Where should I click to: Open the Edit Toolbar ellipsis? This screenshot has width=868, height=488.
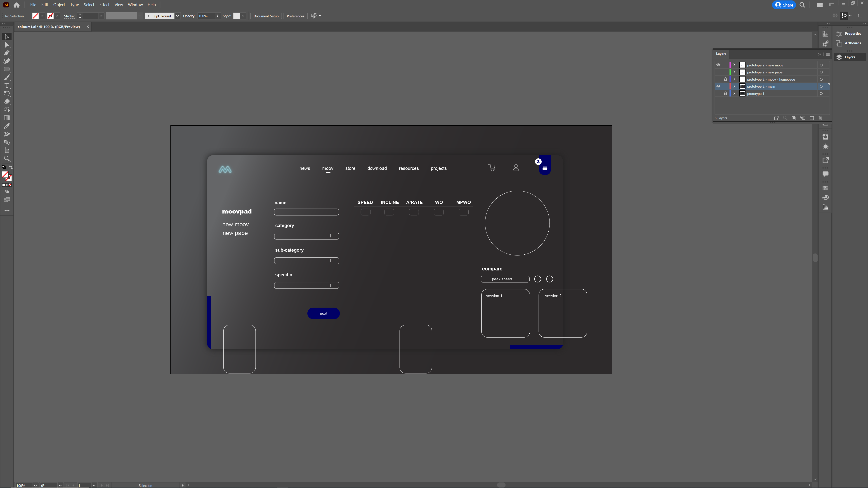pos(7,211)
